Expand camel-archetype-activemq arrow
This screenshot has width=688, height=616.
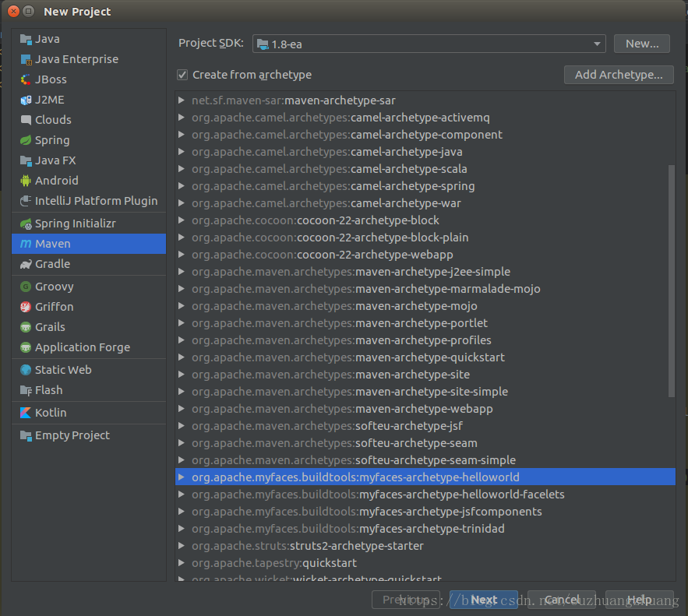182,118
